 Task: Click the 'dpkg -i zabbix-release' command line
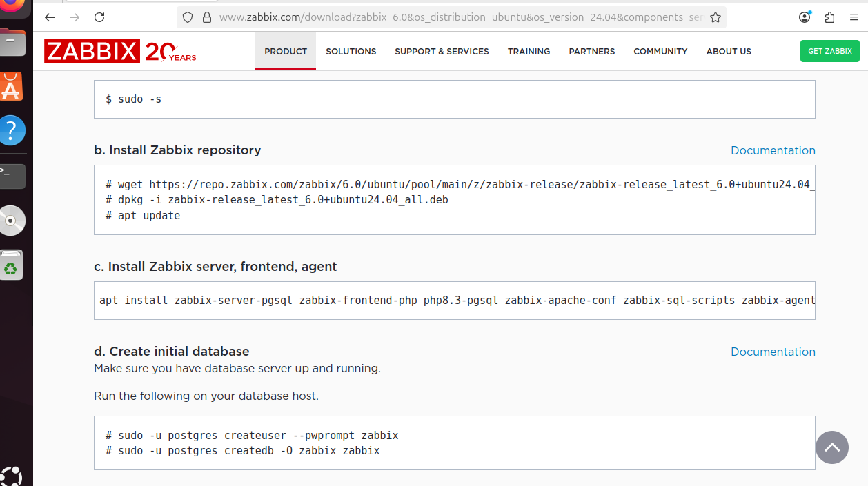277,200
